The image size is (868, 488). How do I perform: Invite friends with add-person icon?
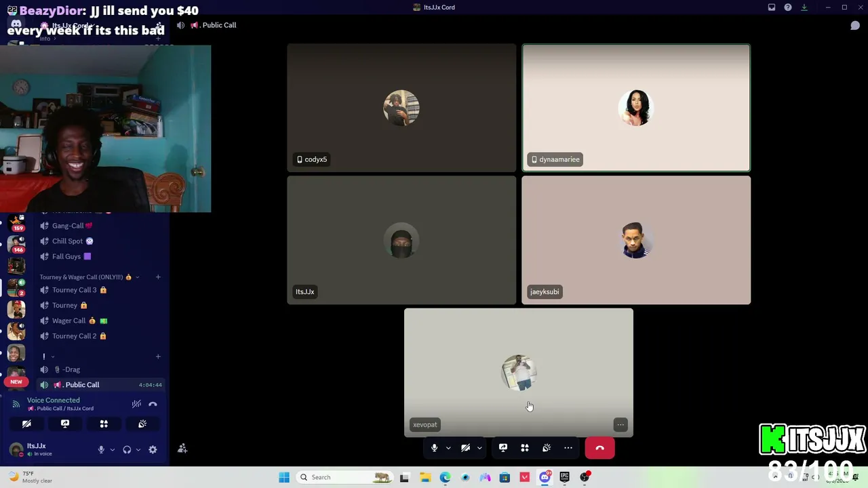click(182, 449)
